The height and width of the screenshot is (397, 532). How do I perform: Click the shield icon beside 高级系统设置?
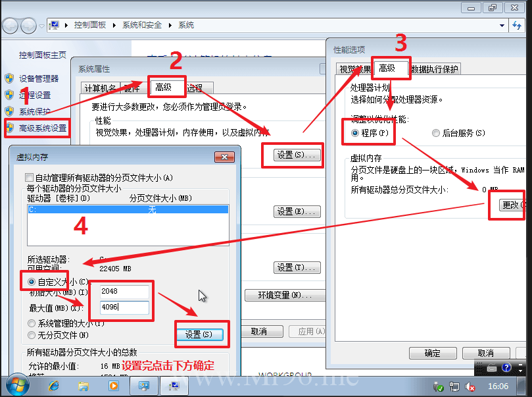(9, 128)
